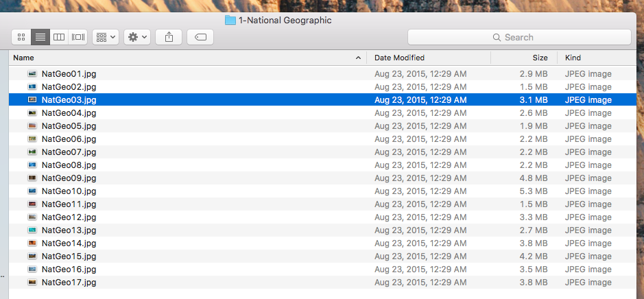Click the Search field
This screenshot has width=644, height=299.
pyautogui.click(x=519, y=37)
